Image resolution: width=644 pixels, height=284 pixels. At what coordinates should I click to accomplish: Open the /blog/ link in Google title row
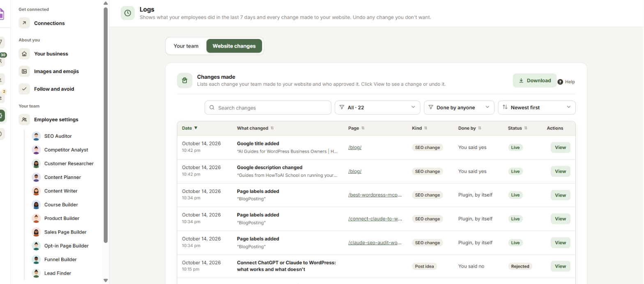[355, 147]
